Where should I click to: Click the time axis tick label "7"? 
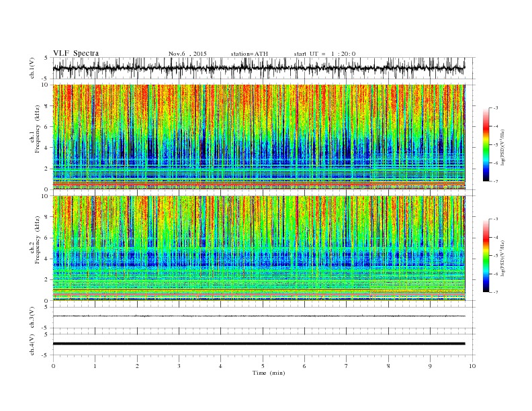coord(347,366)
